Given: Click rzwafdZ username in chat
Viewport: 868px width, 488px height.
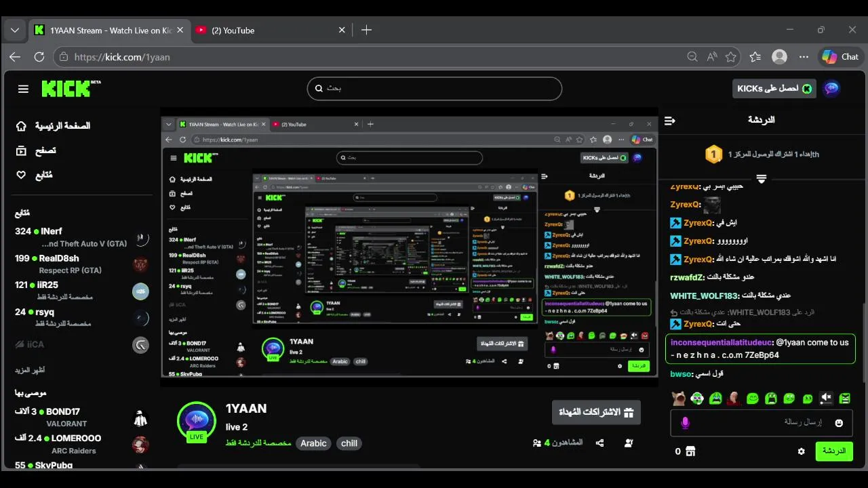Looking at the screenshot, I should tap(687, 277).
